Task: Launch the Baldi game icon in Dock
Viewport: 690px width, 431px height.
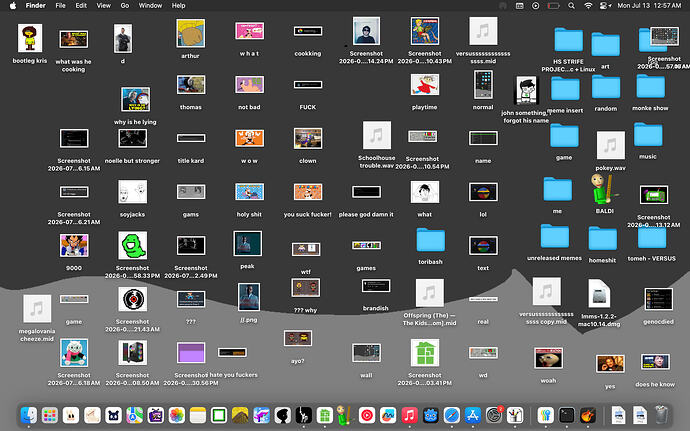Action: point(346,415)
